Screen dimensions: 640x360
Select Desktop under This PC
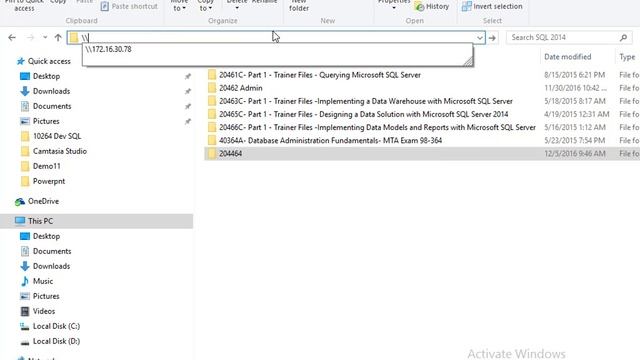click(x=46, y=236)
